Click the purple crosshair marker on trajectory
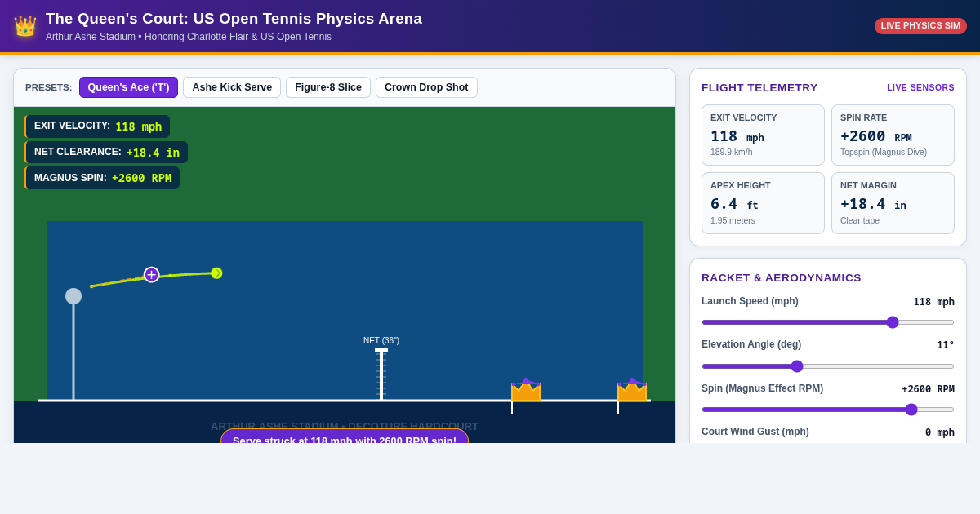This screenshot has width=980, height=514. coord(152,275)
